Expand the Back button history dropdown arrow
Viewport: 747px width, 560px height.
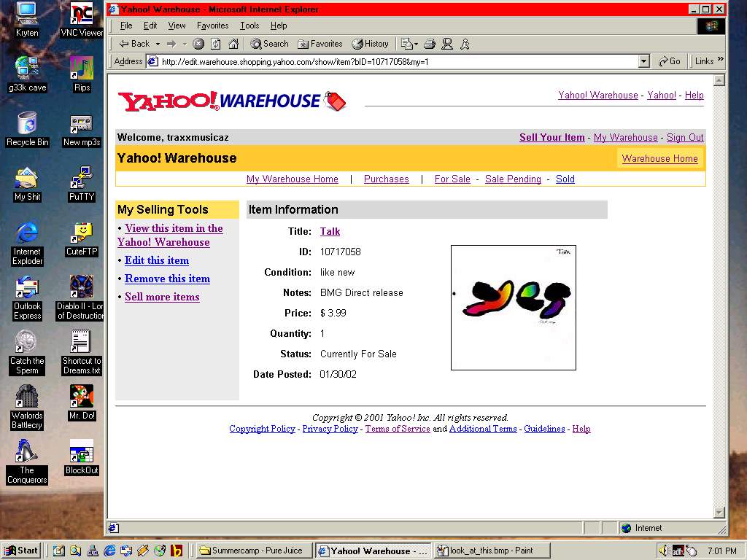158,44
